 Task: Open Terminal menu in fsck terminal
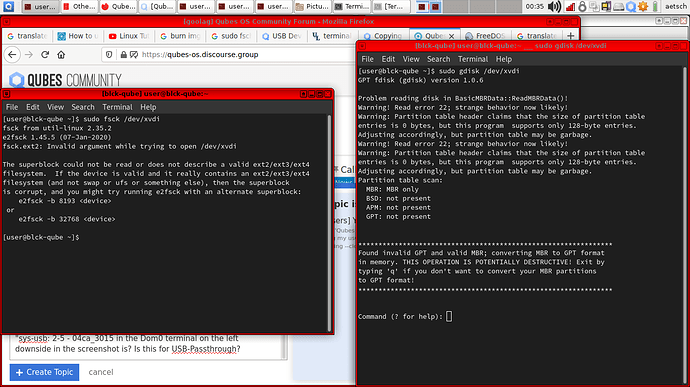(x=117, y=107)
